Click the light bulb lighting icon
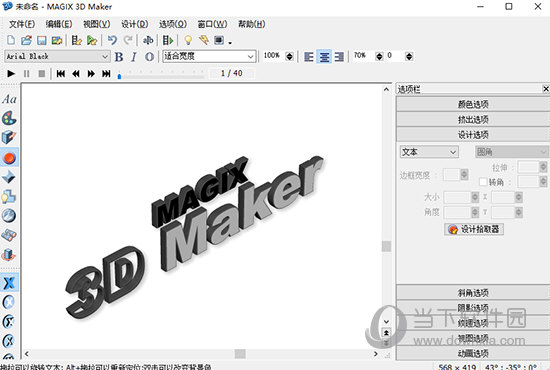This screenshot has height=370, width=550. click(188, 40)
